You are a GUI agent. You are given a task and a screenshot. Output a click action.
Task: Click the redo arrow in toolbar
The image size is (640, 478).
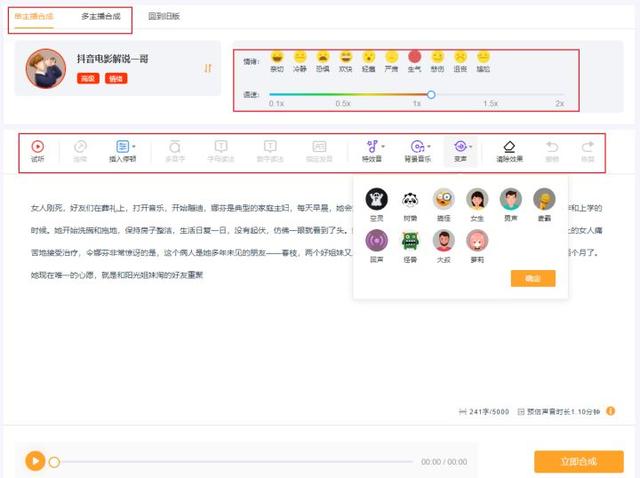(x=588, y=147)
